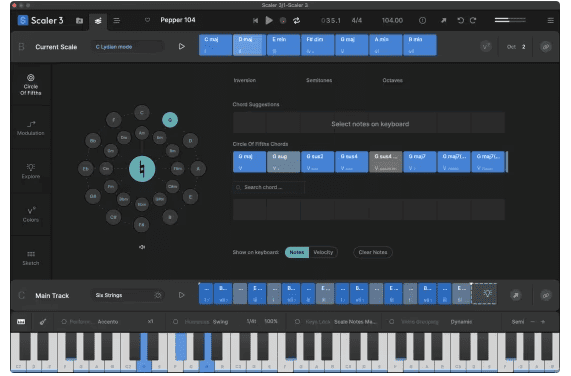Set the 4/4 time signature field
Viewport: 571px width, 376px height.
(357, 20)
